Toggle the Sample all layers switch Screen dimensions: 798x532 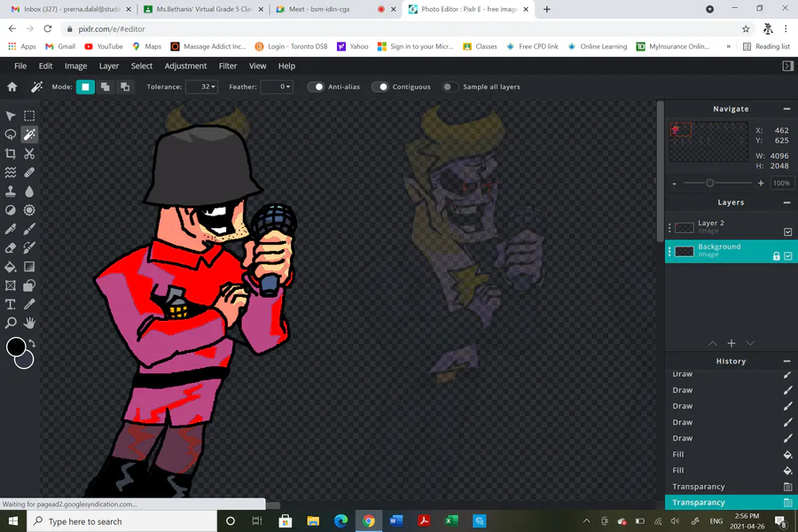(x=450, y=87)
